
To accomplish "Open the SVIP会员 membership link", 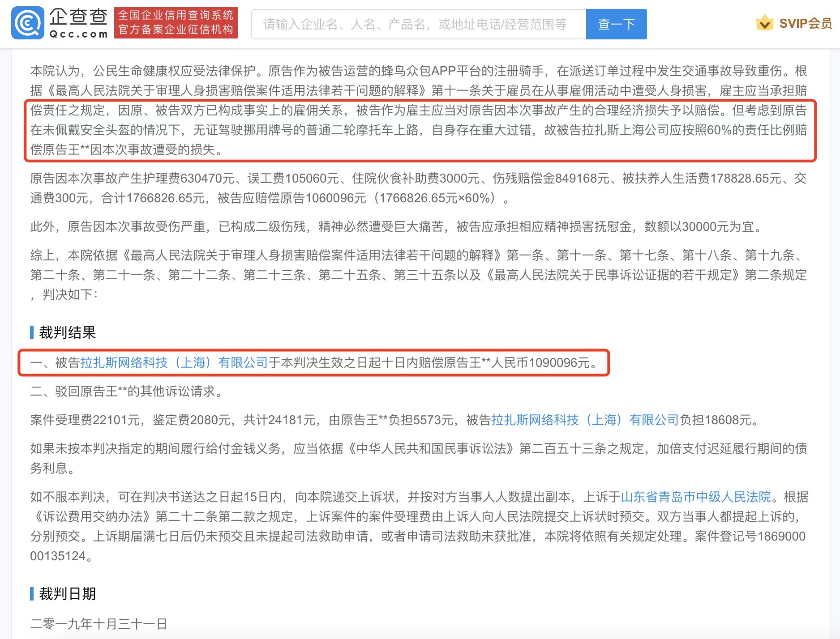I will click(x=805, y=23).
